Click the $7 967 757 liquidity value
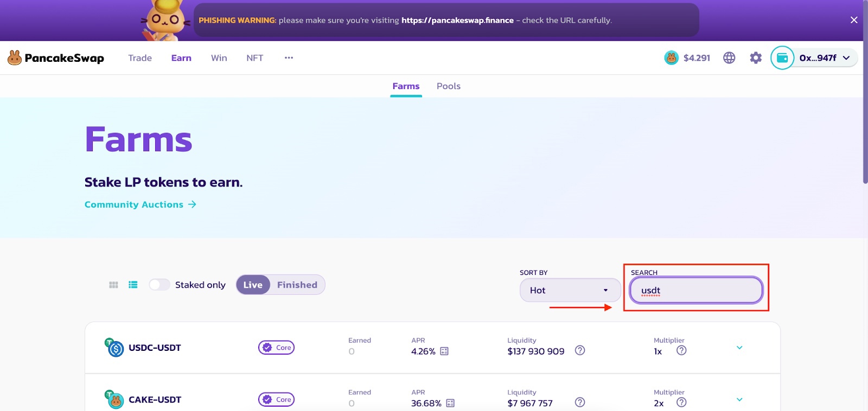The width and height of the screenshot is (868, 411). coord(530,403)
